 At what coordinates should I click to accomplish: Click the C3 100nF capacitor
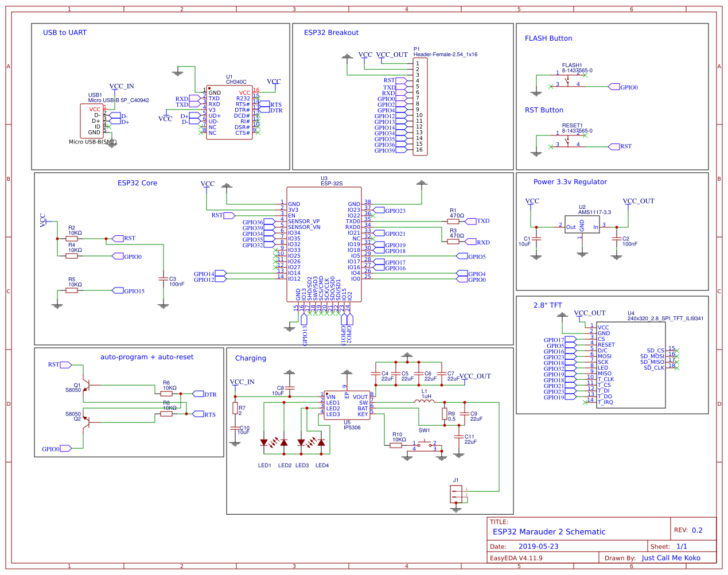[x=163, y=279]
